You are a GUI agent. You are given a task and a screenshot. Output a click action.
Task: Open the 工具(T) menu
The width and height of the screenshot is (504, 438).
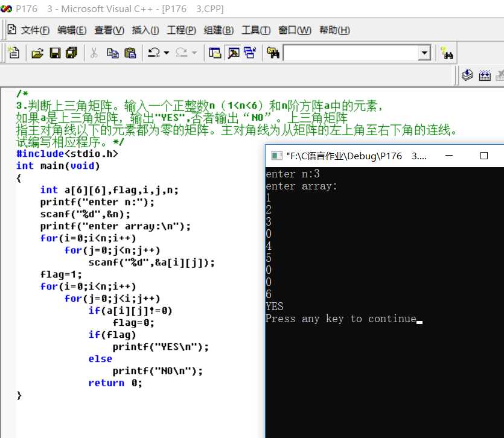pyautogui.click(x=256, y=30)
